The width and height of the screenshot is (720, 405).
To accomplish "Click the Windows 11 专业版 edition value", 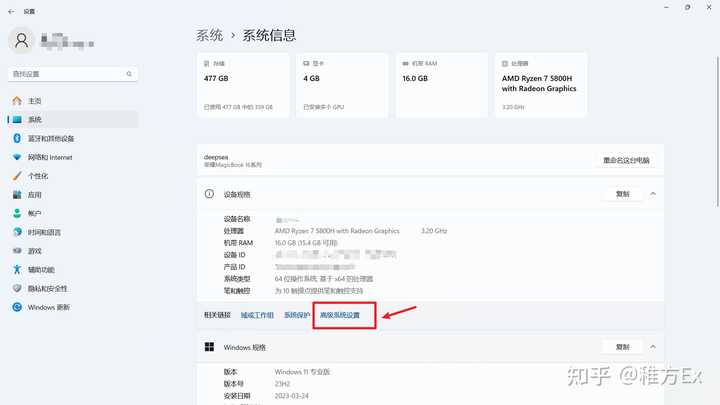I will (x=302, y=372).
